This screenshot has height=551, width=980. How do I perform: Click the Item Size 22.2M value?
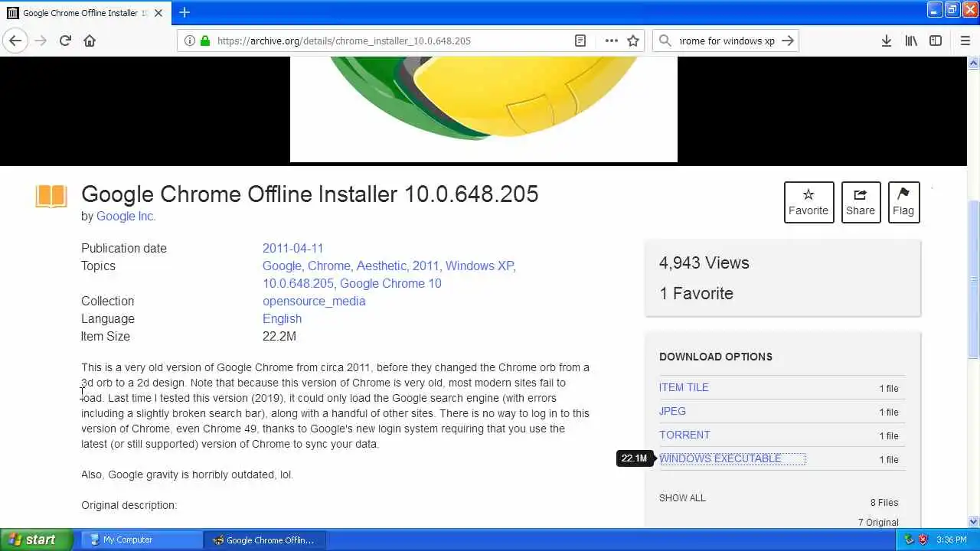click(279, 336)
